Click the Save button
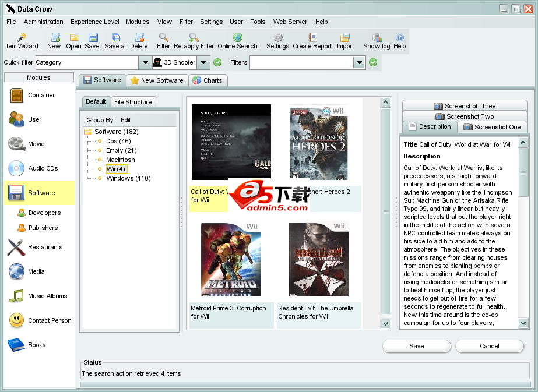The image size is (538, 392). tap(416, 346)
